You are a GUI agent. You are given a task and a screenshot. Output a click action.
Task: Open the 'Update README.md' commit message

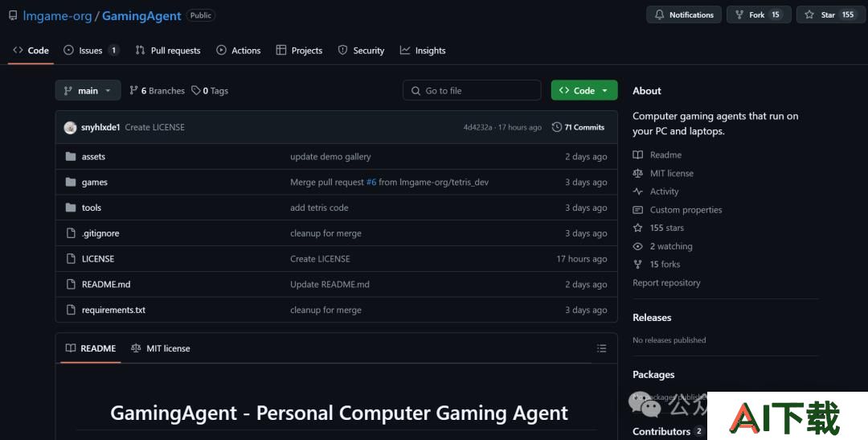(x=330, y=284)
